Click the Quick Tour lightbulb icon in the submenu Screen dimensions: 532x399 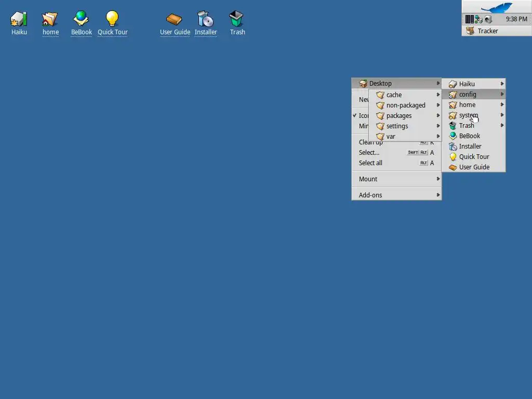(x=453, y=157)
